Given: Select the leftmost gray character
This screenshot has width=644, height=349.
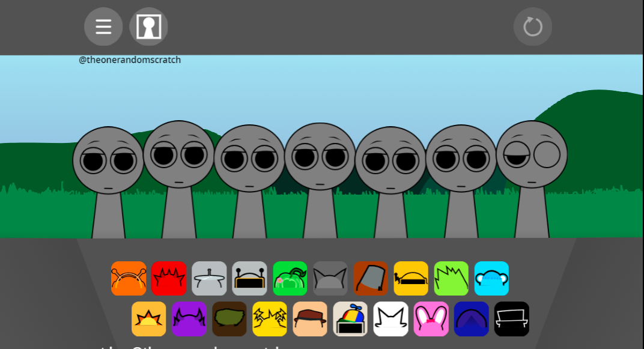Looking at the screenshot, I should coord(108,174).
